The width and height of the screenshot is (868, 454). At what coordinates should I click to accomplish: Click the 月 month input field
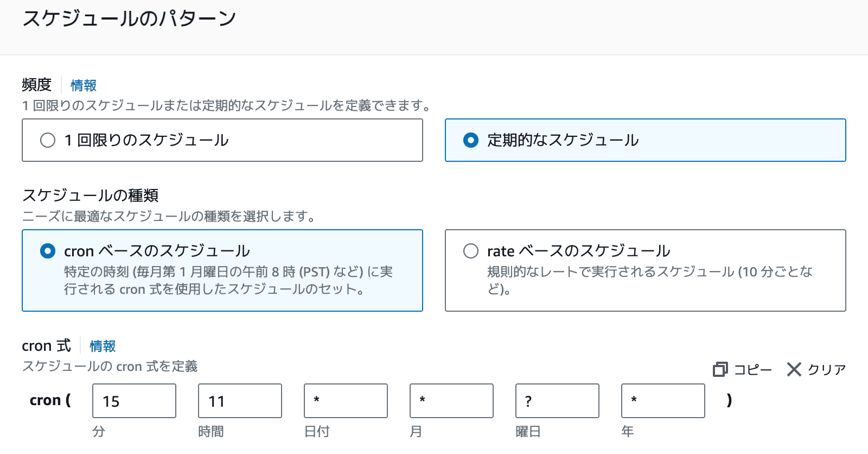(451, 401)
